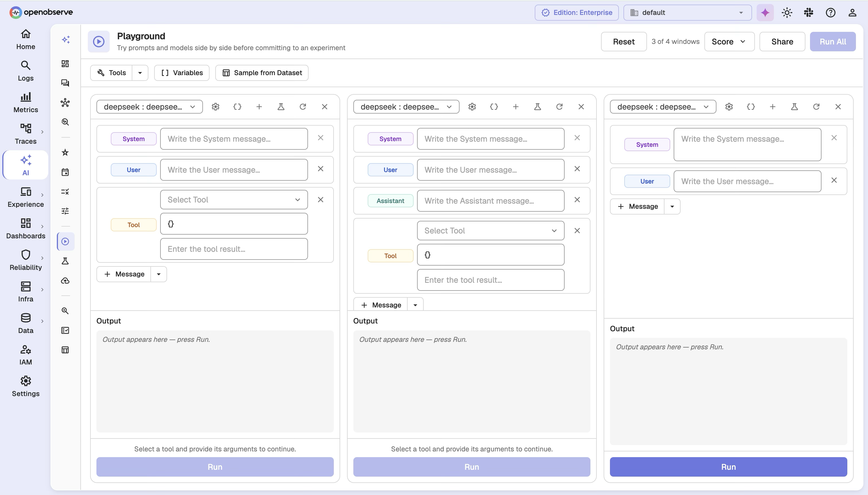Open Settings in main navigation
Screen dimensions: 868x495
pos(26,387)
